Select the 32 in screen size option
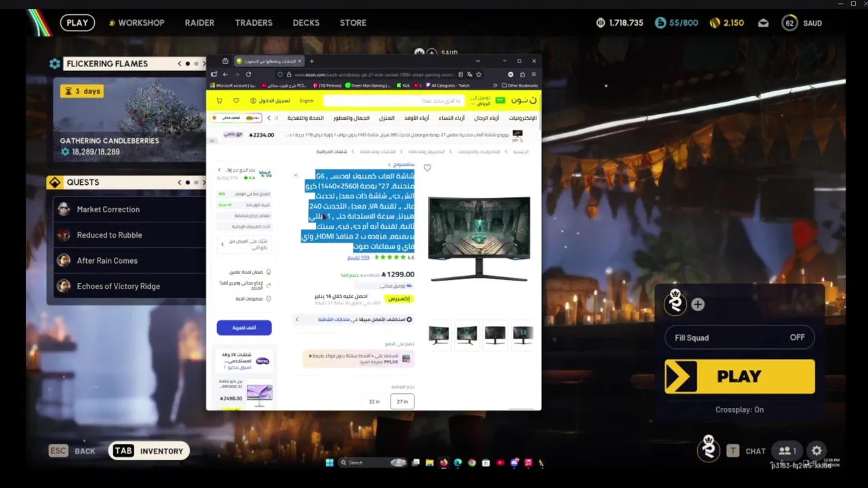Image resolution: width=868 pixels, height=488 pixels. (x=374, y=401)
